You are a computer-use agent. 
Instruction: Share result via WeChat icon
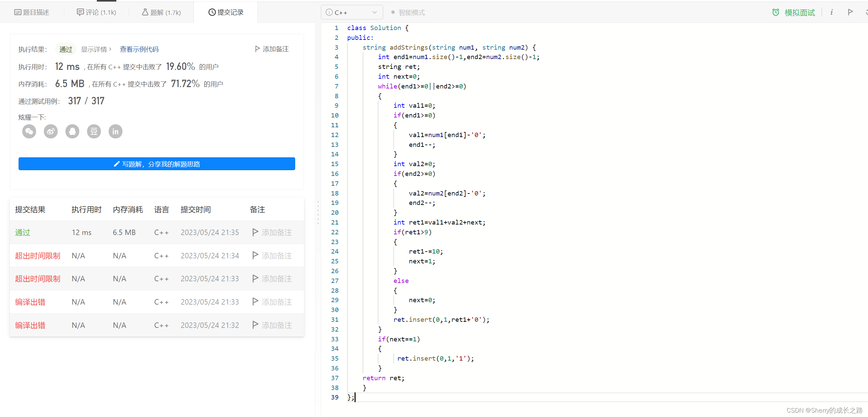point(29,131)
